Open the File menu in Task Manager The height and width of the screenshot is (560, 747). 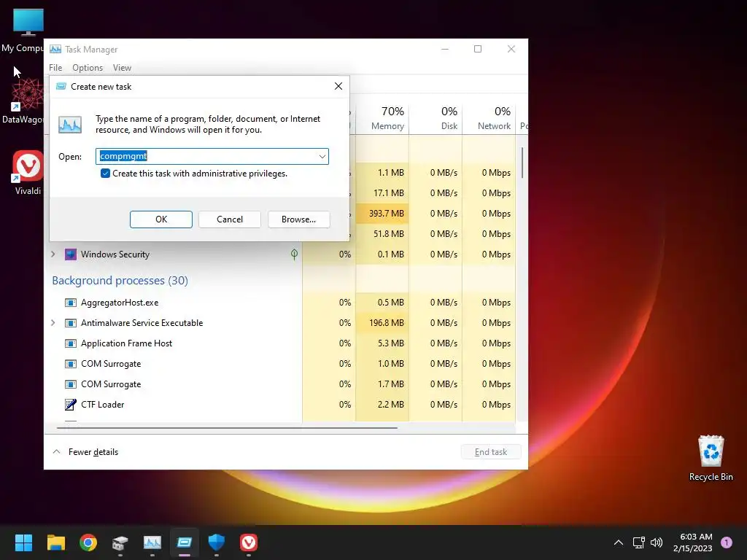[x=55, y=68]
